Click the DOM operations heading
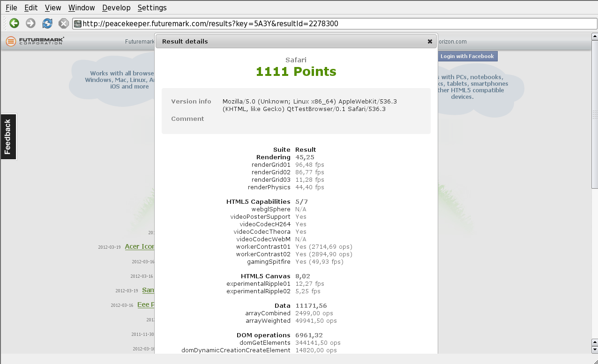 click(x=263, y=335)
